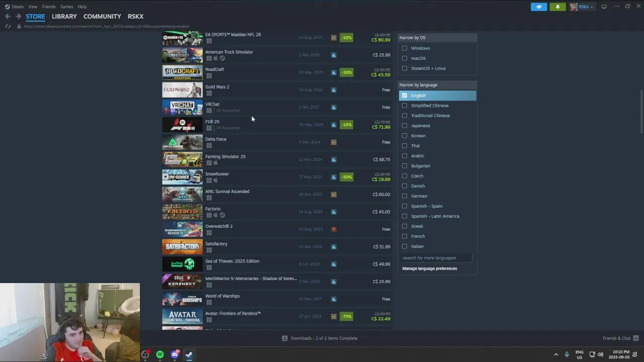Check the Windows OS filter

tap(405, 48)
